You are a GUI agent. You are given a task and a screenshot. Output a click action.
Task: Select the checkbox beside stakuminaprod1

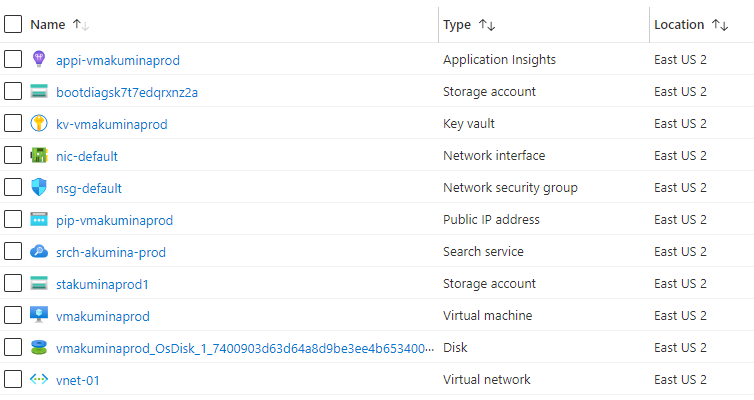tap(13, 284)
